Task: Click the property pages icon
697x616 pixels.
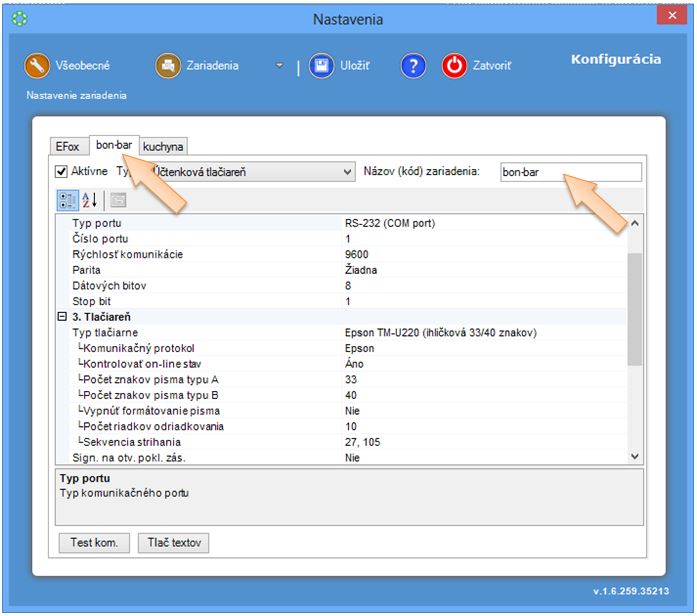Action: pos(118,200)
